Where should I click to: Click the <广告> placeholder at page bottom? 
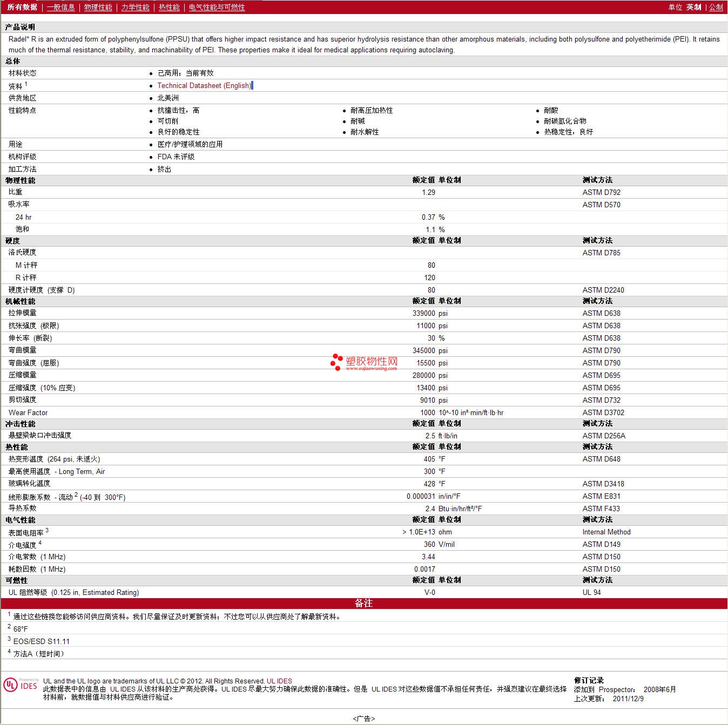coord(363,719)
